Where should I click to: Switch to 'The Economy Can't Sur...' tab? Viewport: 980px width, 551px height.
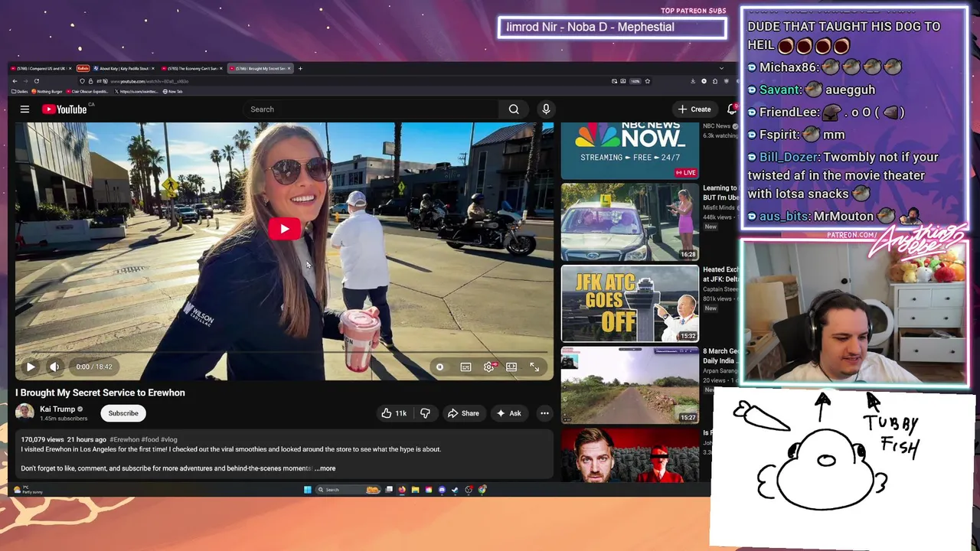pos(191,69)
